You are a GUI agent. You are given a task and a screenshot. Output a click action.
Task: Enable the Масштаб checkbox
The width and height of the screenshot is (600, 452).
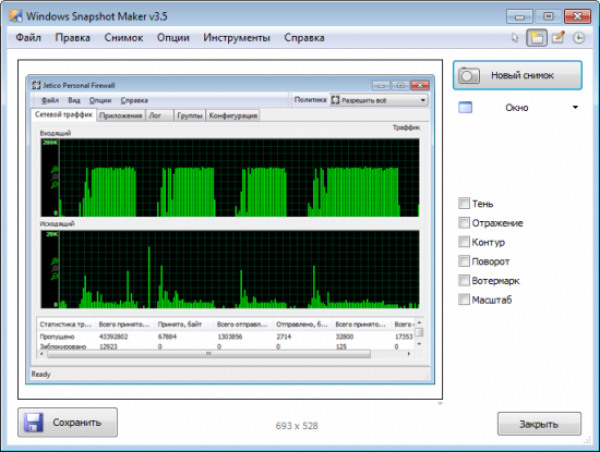pyautogui.click(x=464, y=299)
